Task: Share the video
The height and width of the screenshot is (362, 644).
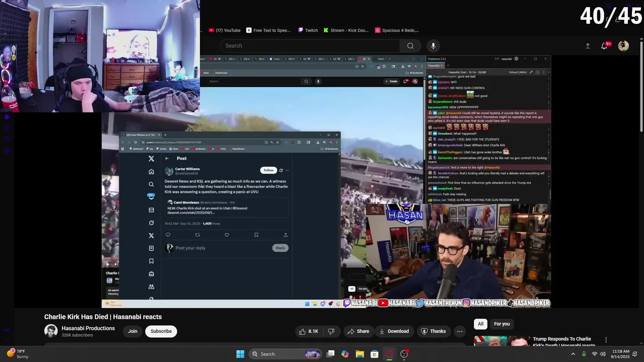Action: pyautogui.click(x=358, y=331)
